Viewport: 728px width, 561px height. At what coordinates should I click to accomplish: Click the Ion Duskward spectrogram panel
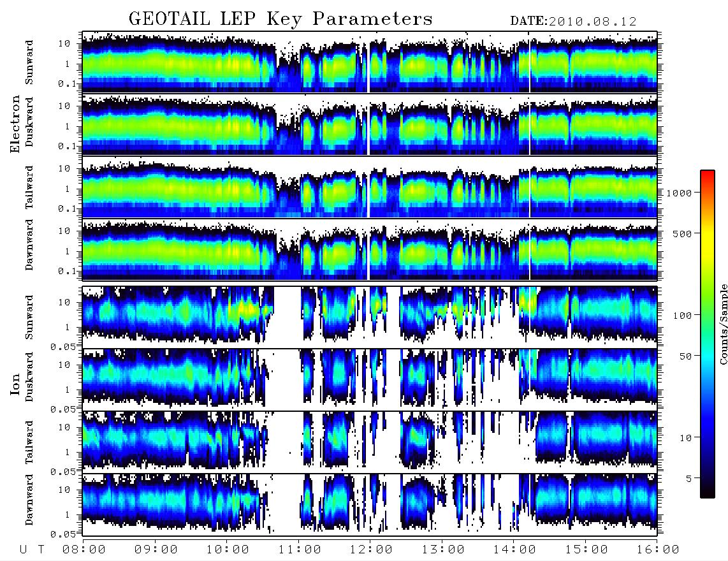pos(370,379)
